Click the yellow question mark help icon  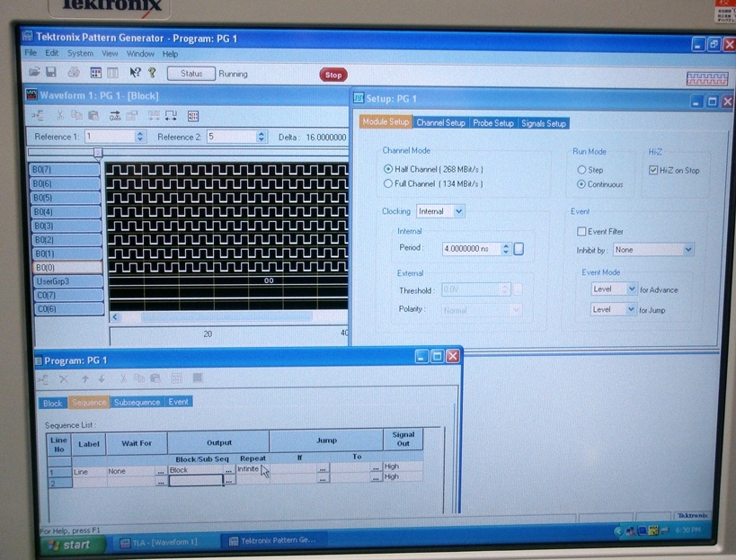coord(152,73)
